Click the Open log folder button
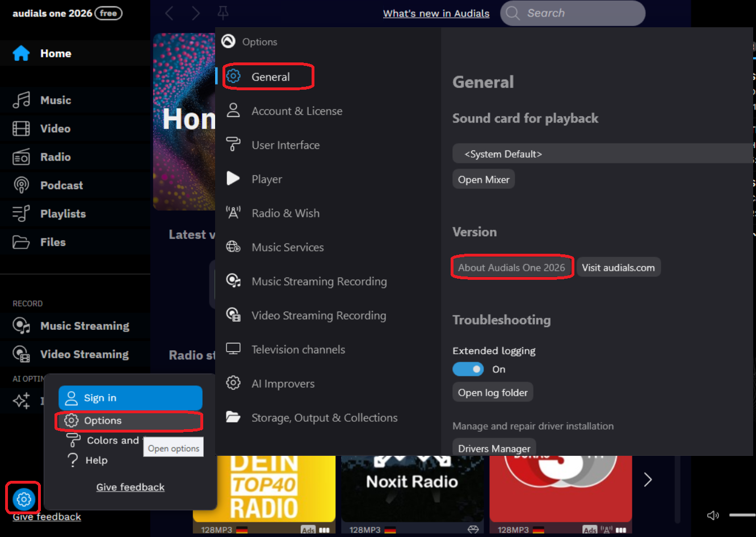Image resolution: width=756 pixels, height=537 pixels. 493,392
